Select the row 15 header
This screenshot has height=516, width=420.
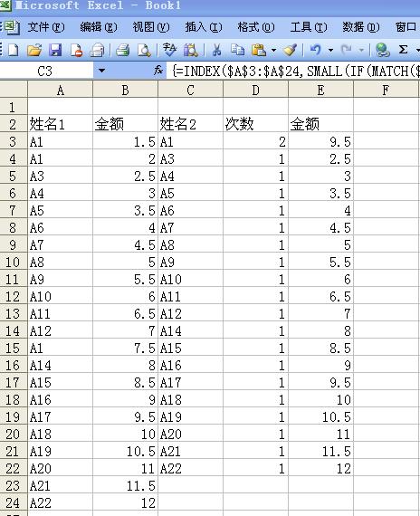coord(14,349)
